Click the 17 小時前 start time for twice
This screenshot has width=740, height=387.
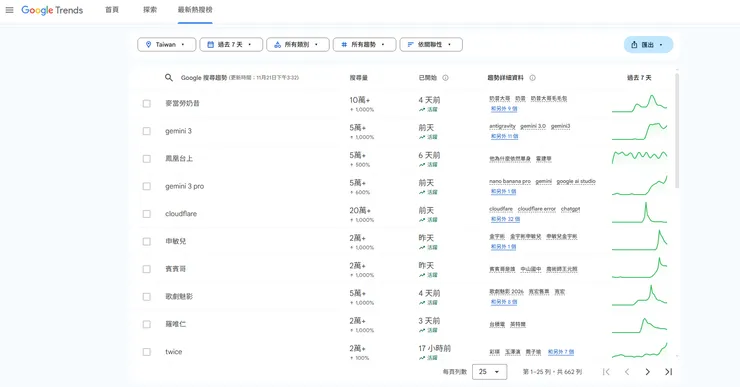point(435,348)
